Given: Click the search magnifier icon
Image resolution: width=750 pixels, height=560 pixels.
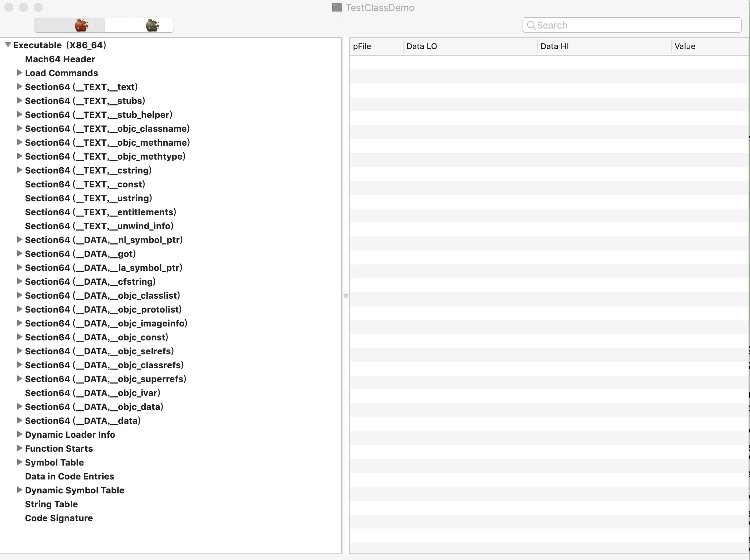Looking at the screenshot, I should [531, 25].
